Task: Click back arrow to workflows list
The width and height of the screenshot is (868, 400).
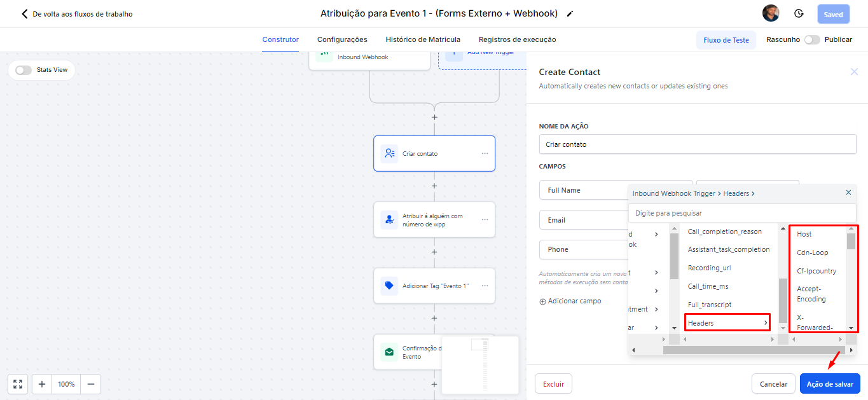Action: point(25,14)
